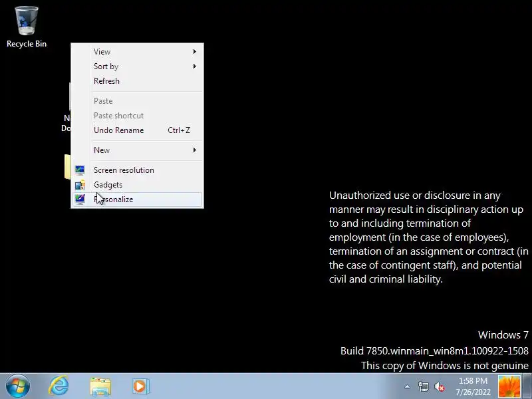The height and width of the screenshot is (399, 532).
Task: Click the Ctrl+Z shortcut label
Action: [179, 130]
